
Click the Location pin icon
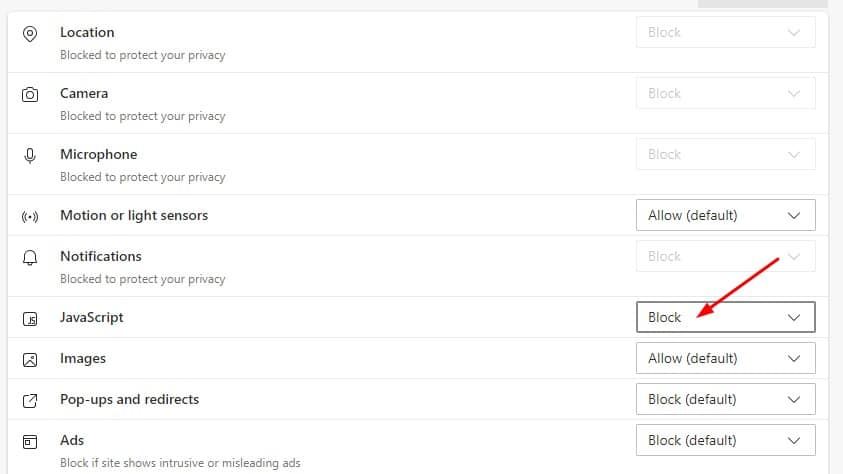click(30, 34)
